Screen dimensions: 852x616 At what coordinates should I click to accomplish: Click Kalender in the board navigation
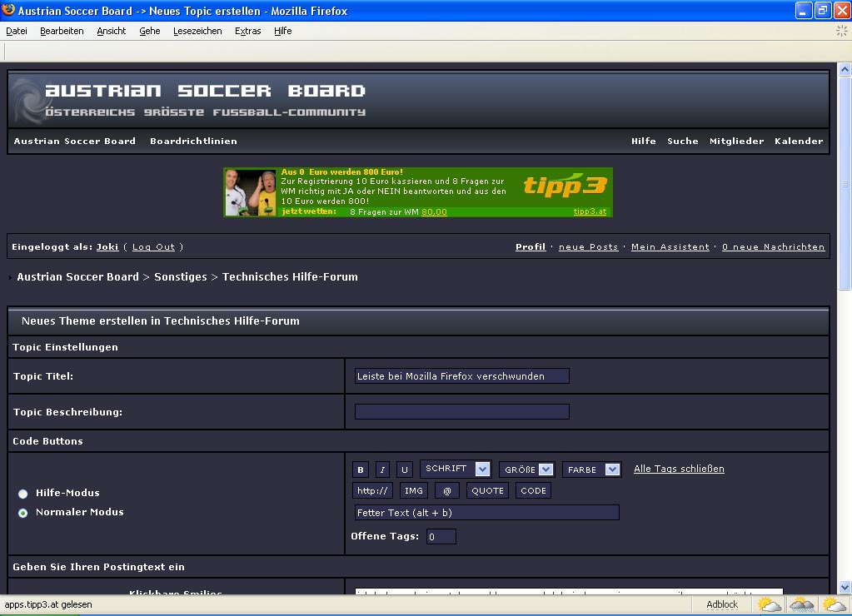coord(799,142)
